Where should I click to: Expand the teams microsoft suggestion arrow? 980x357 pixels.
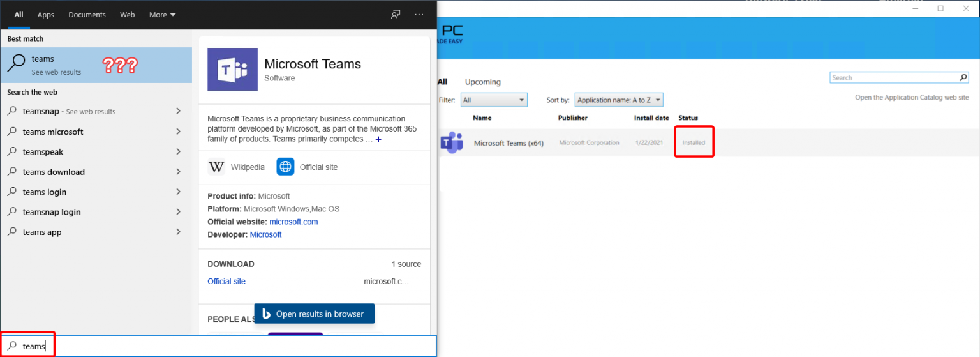point(178,132)
